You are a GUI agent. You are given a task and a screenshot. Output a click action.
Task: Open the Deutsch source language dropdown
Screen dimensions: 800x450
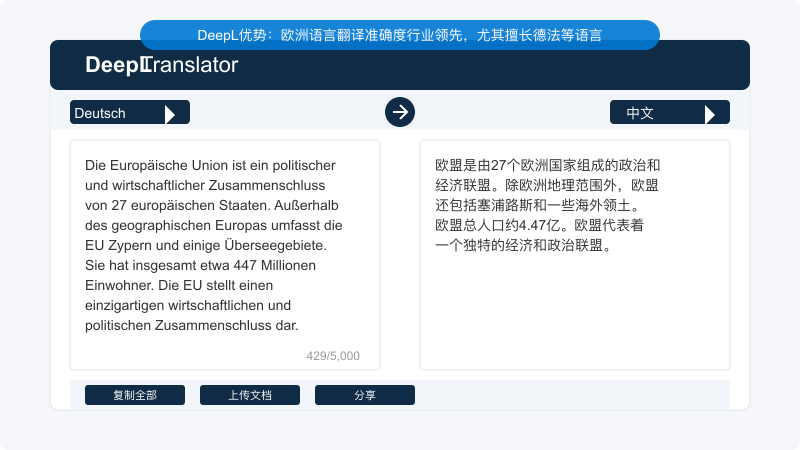pos(130,112)
